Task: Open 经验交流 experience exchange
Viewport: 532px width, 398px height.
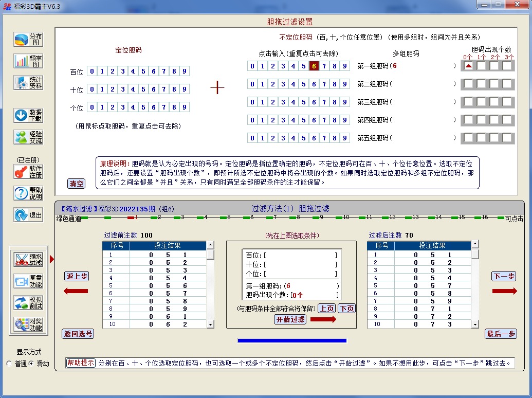Action: point(28,137)
